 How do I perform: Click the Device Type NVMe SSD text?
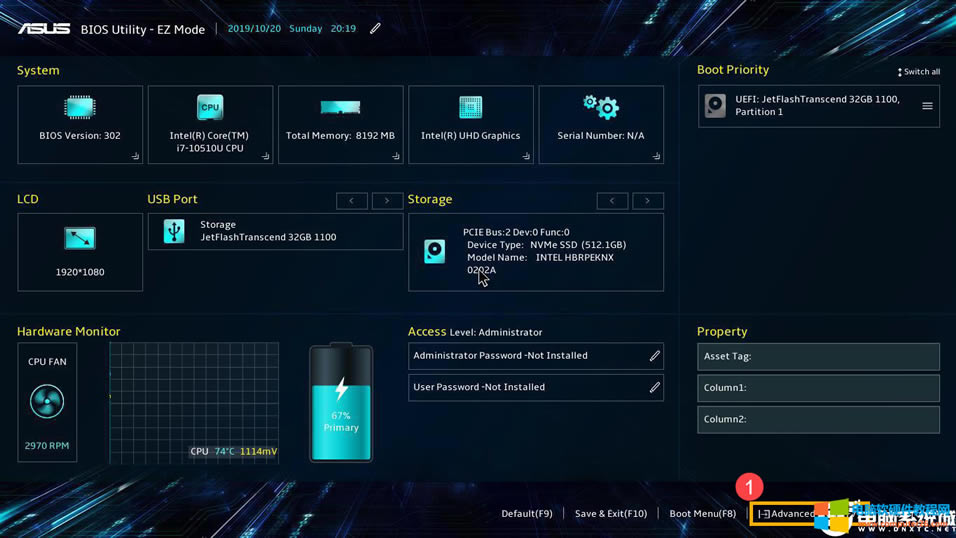coord(546,245)
